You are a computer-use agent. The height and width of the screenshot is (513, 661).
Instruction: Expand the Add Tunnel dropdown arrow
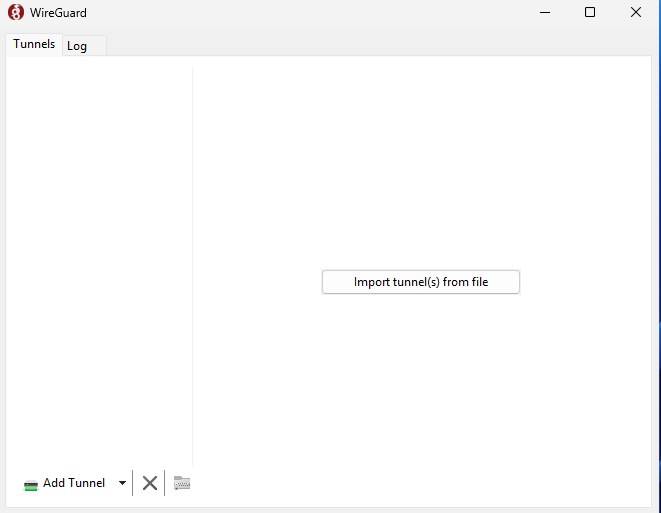coord(122,483)
